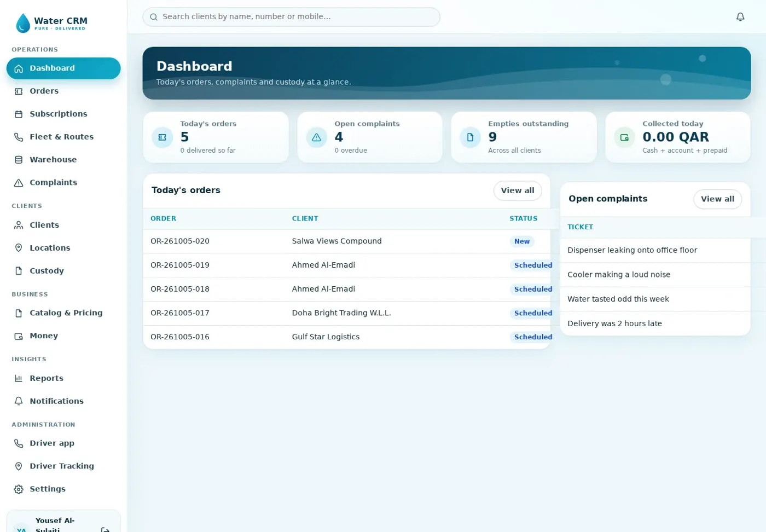The height and width of the screenshot is (532, 766).
Task: Click the New status badge
Action: (x=522, y=241)
